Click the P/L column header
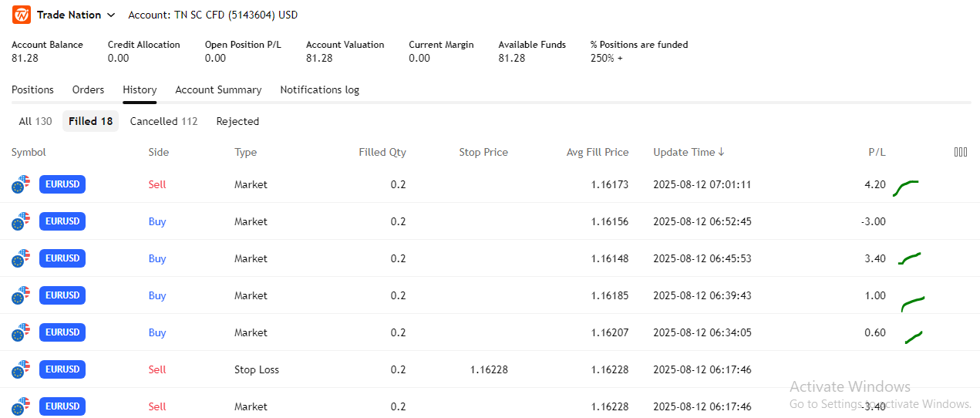The image size is (980, 418). coord(877,152)
